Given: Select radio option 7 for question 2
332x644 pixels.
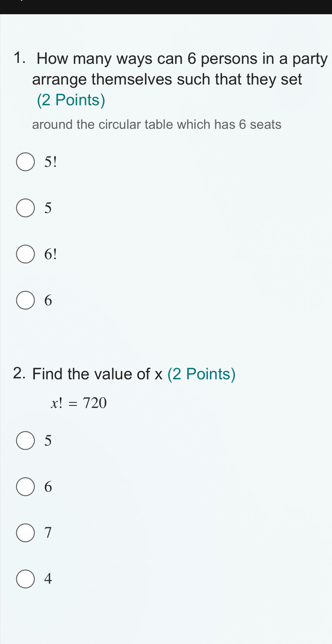Looking at the screenshot, I should click(x=26, y=533).
